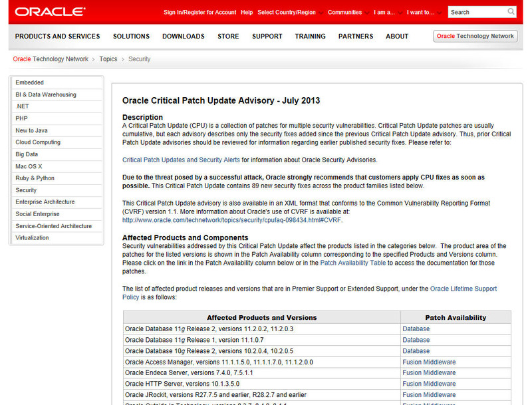The image size is (532, 405).
Task: Open the Products and Services menu
Action: pyautogui.click(x=57, y=36)
